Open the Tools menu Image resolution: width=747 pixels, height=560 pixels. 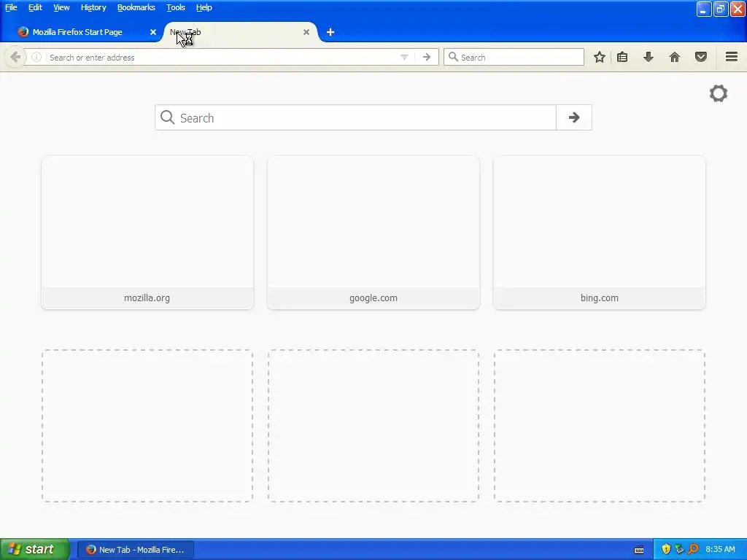[176, 7]
